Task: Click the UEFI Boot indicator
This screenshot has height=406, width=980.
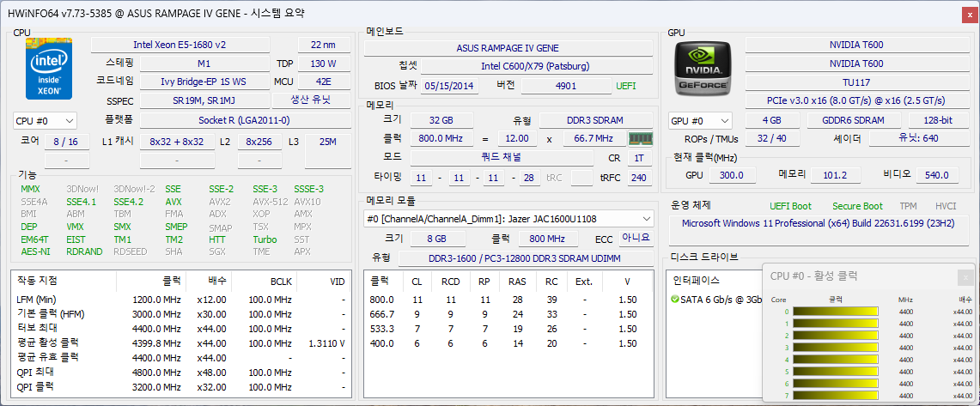Action: coord(791,206)
